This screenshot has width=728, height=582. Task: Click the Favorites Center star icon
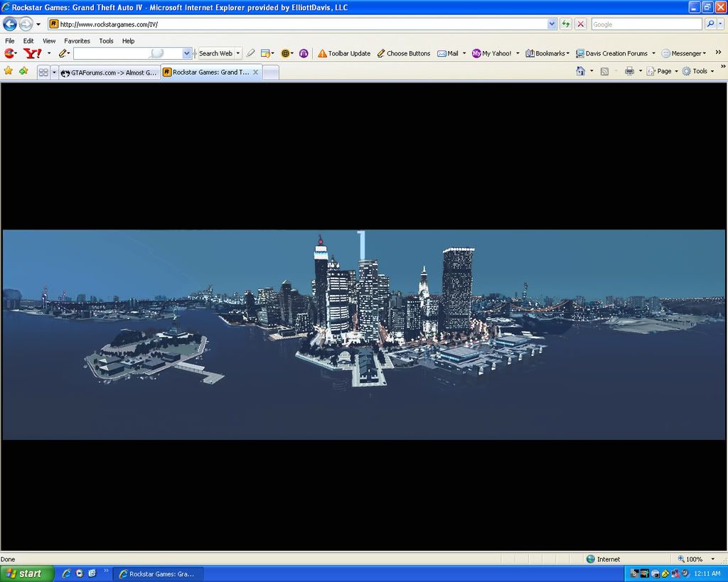pos(9,71)
